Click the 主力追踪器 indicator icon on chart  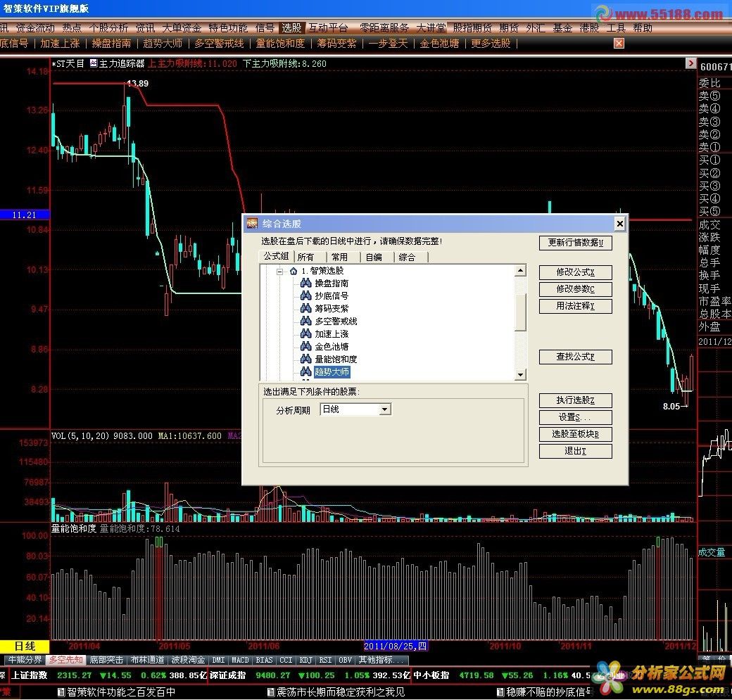point(94,63)
